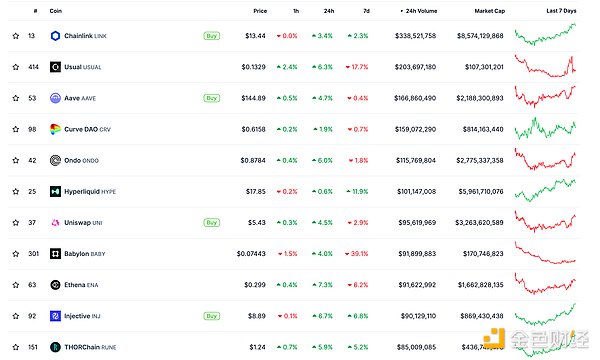Click the Chainlink coin logo icon
Image resolution: width=600 pixels, height=360 pixels.
55,36
